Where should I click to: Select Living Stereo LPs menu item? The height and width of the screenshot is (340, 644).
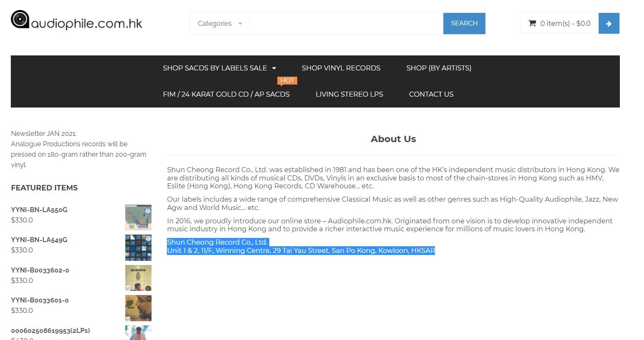(349, 94)
